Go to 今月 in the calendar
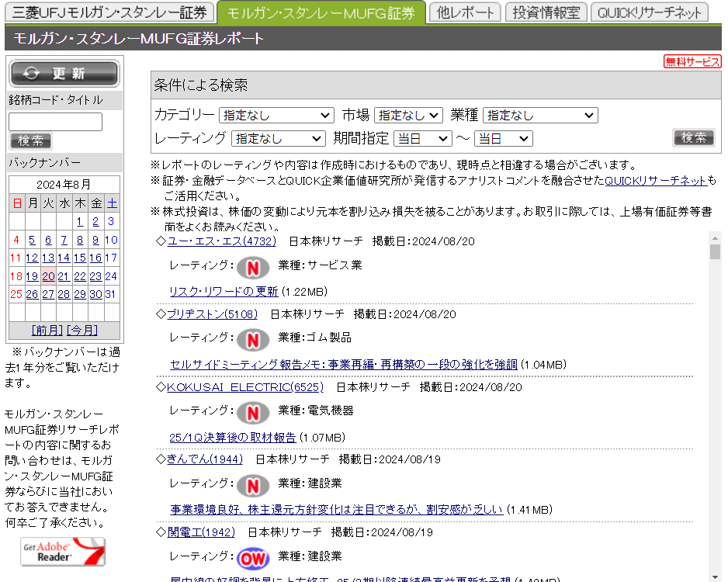 [x=82, y=330]
